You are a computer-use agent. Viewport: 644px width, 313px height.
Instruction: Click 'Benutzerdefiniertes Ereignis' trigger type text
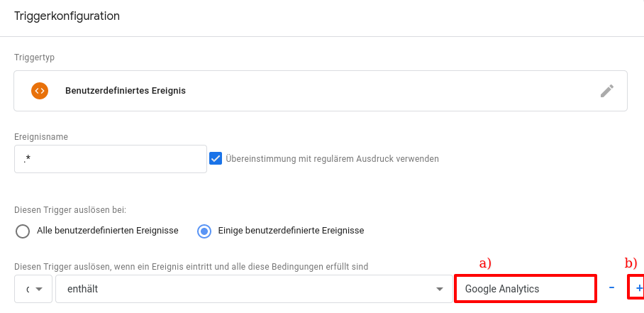[125, 91]
